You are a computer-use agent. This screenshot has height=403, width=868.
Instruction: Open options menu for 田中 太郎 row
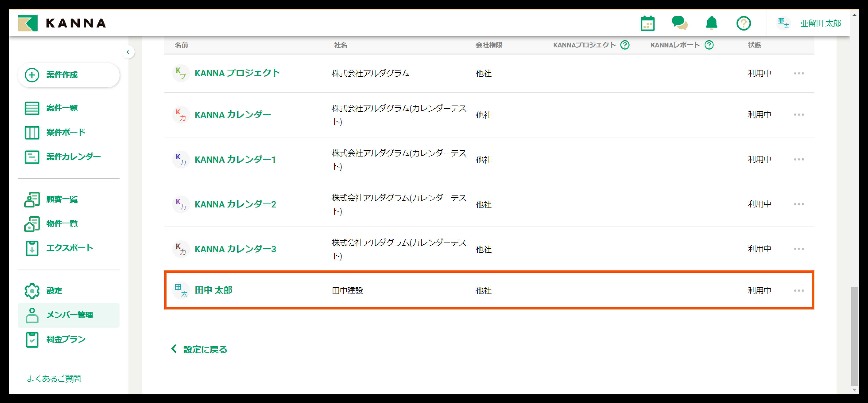pyautogui.click(x=799, y=290)
